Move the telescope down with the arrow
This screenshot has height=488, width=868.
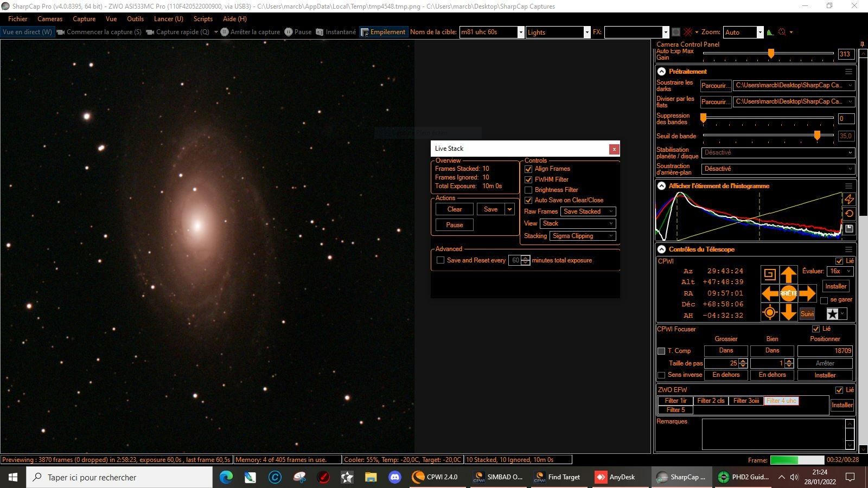click(789, 312)
